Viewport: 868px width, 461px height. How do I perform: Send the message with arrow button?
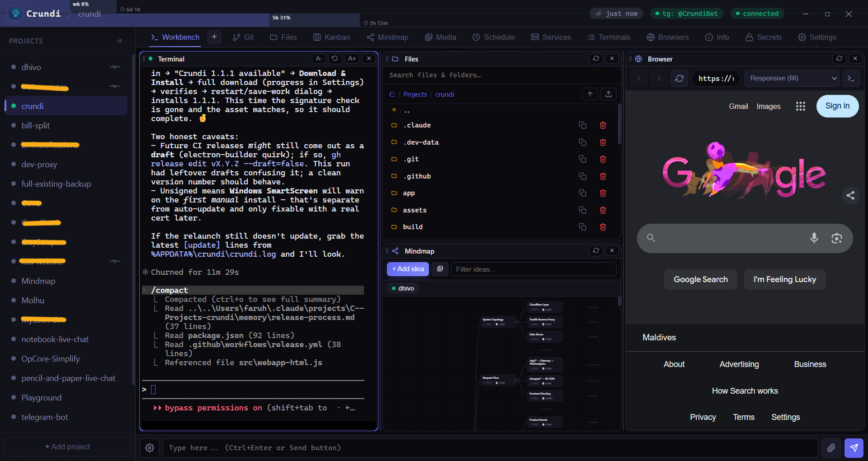coord(854,448)
